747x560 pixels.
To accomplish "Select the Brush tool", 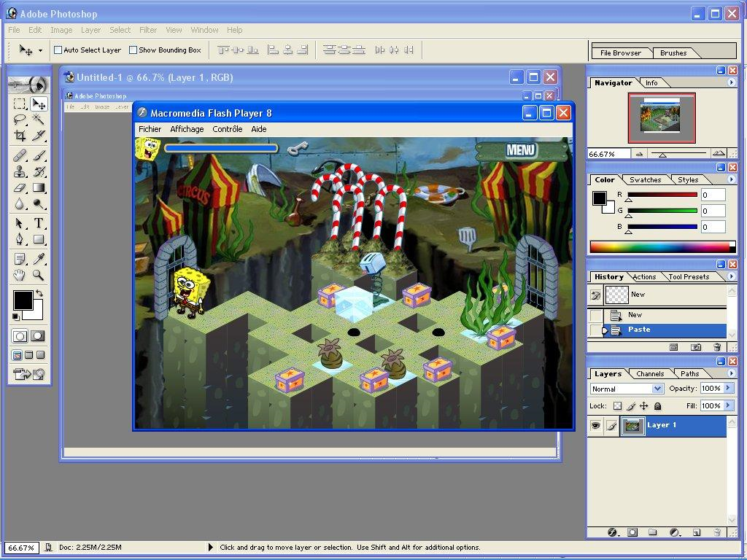I will 38,155.
